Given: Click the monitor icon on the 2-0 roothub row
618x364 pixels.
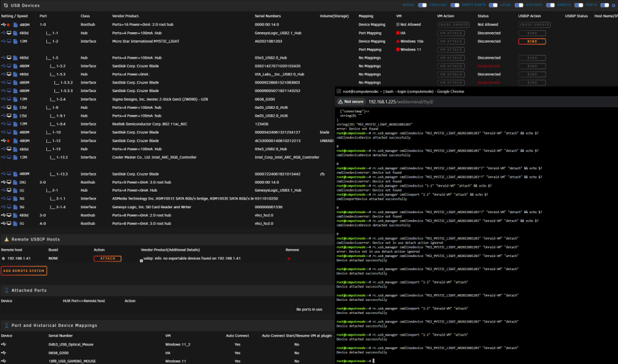Looking at the screenshot, I should coord(9,182).
